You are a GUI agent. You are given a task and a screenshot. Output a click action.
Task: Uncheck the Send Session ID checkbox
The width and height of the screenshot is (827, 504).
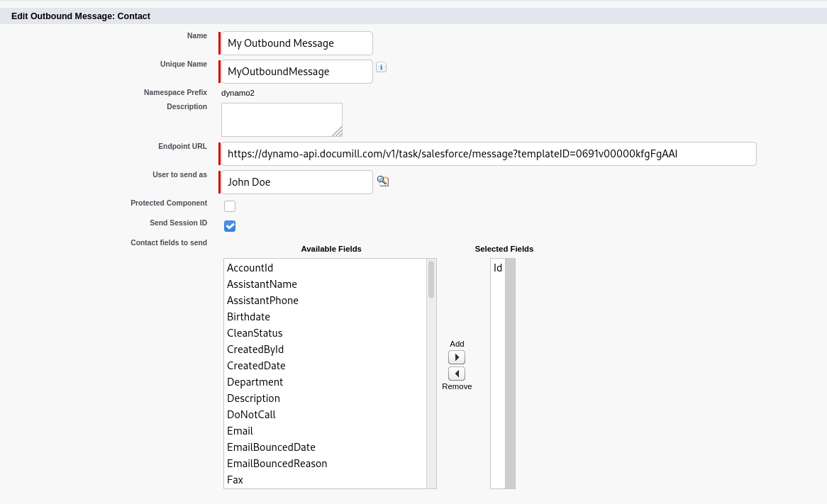click(x=230, y=226)
